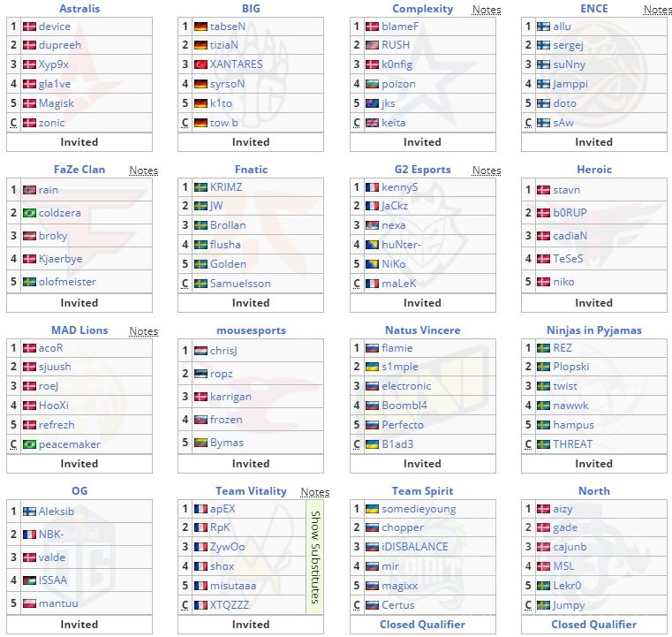Open Notes for FaZe Clan roster

[143, 171]
